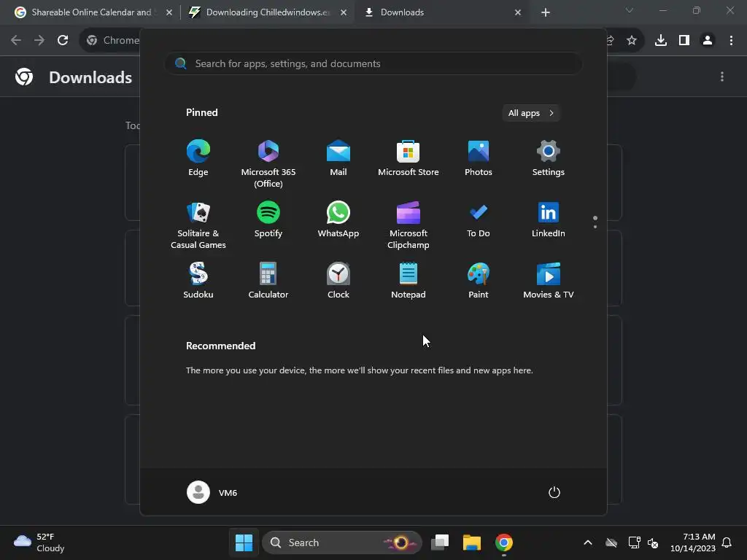Click the power button in Start menu
Screen dimensions: 747x560
point(554,492)
